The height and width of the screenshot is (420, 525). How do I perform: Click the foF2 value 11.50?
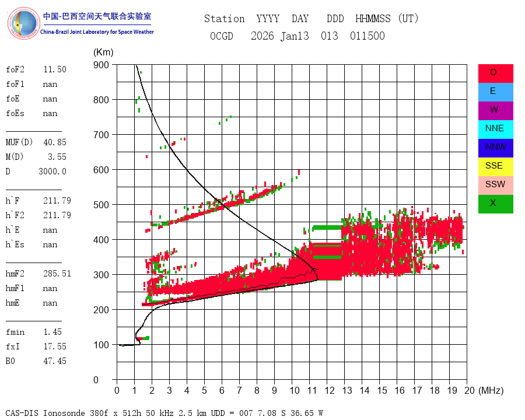point(55,69)
